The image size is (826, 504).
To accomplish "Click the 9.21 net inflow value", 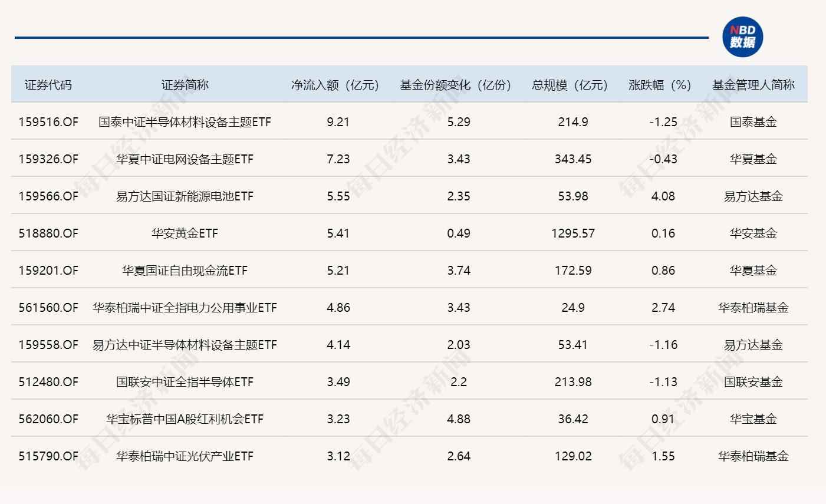I will (x=338, y=122).
